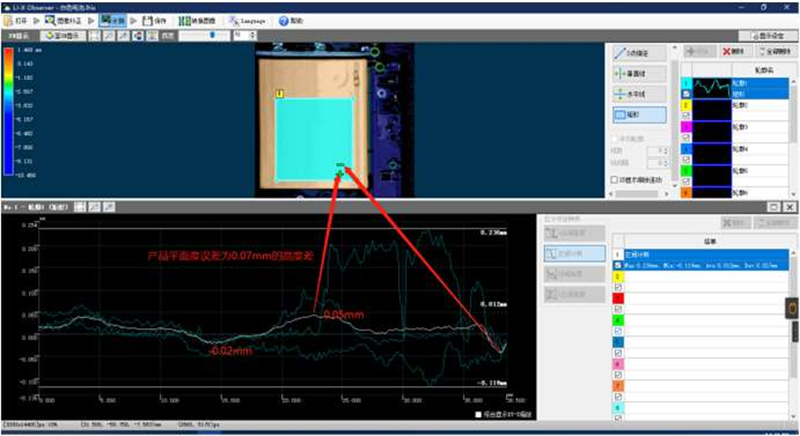Toggle checkbox under cyan profile 1
800x436 pixels.
[x=687, y=95]
